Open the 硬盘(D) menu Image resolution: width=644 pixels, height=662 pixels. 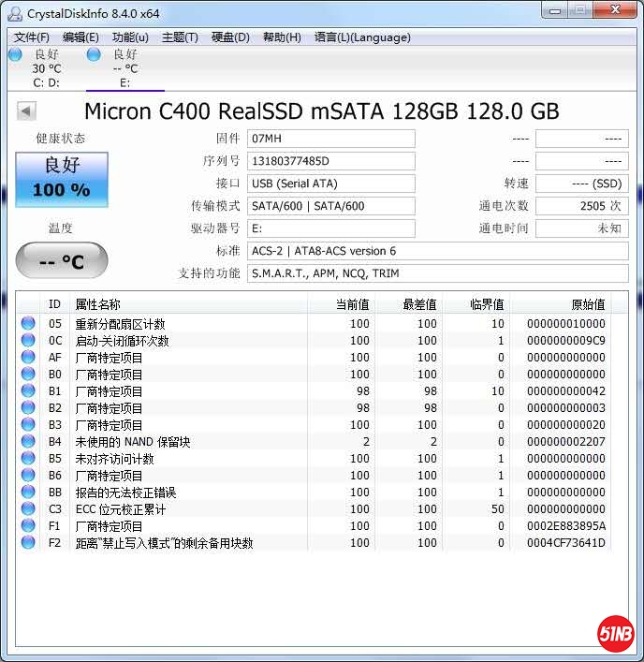[x=230, y=37]
